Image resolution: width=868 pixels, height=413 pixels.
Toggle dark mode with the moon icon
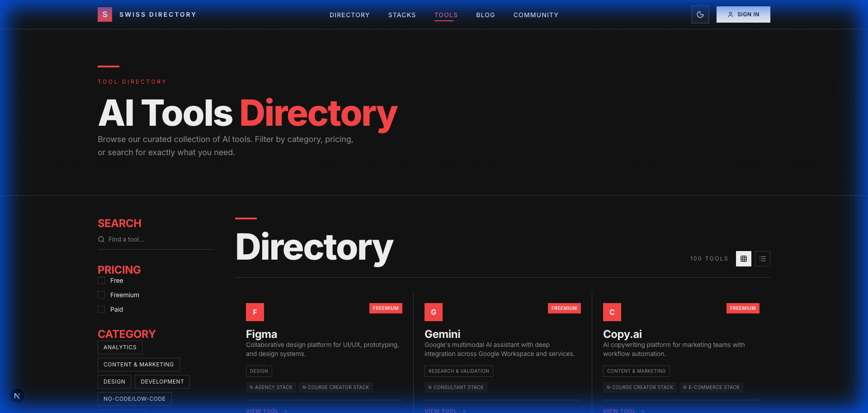(x=700, y=14)
